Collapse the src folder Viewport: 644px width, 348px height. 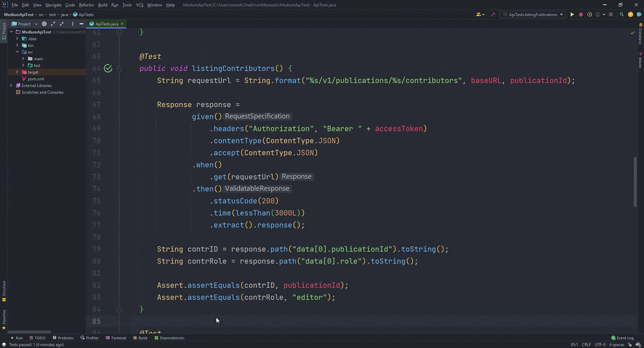click(17, 52)
